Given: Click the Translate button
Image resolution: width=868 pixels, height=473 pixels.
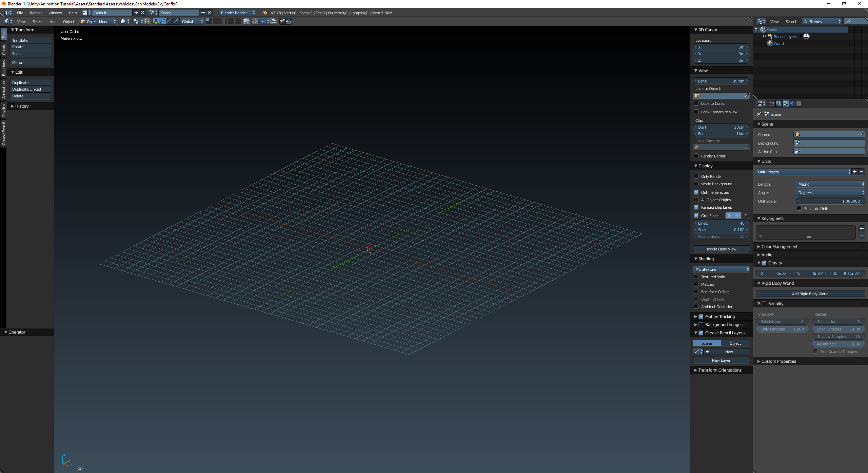Looking at the screenshot, I should [30, 40].
